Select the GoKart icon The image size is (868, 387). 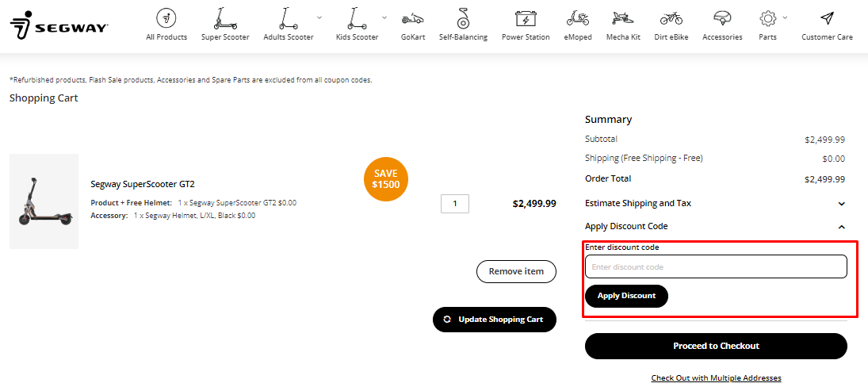pos(412,19)
